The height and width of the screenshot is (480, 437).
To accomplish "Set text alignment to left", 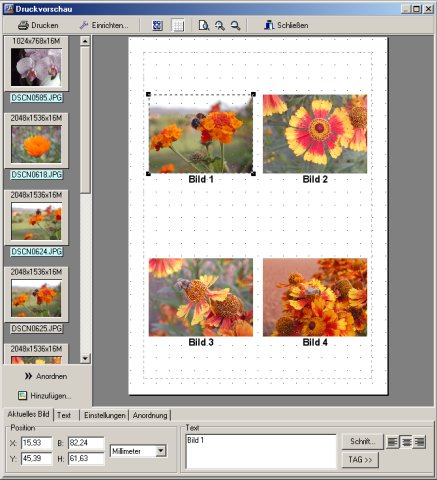I will point(392,442).
